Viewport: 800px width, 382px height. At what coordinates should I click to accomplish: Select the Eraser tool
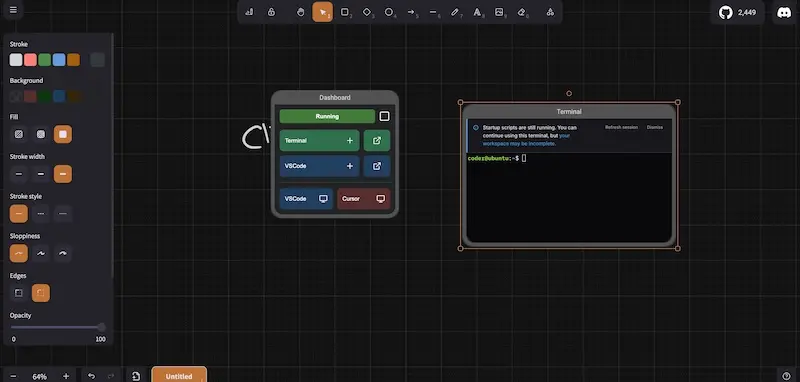click(x=521, y=12)
